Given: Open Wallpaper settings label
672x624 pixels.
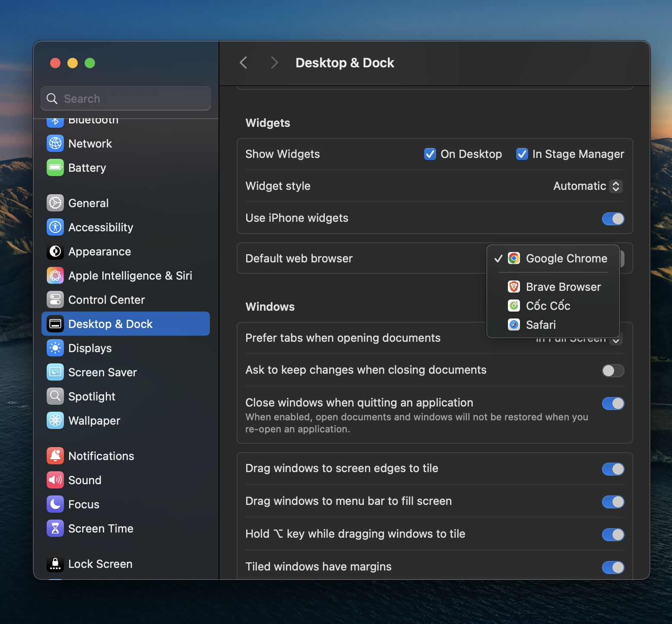Looking at the screenshot, I should click(x=94, y=420).
